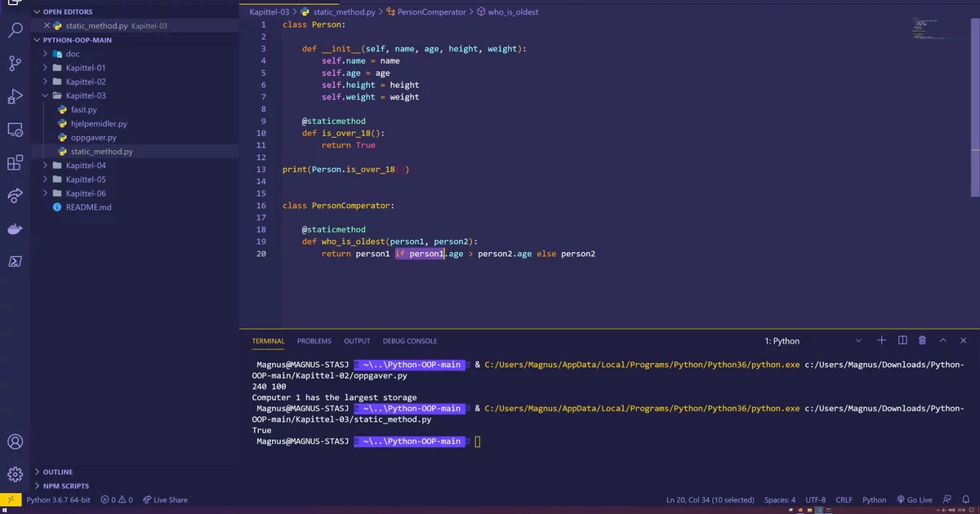Expand the Kapittel-06 folder
This screenshot has width=980, height=514.
click(x=135, y=193)
